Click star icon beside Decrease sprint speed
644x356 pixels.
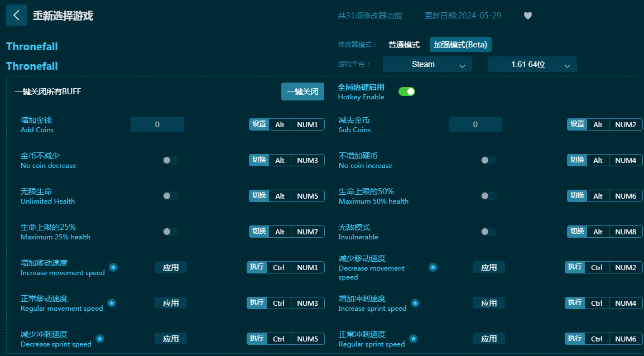tap(100, 339)
